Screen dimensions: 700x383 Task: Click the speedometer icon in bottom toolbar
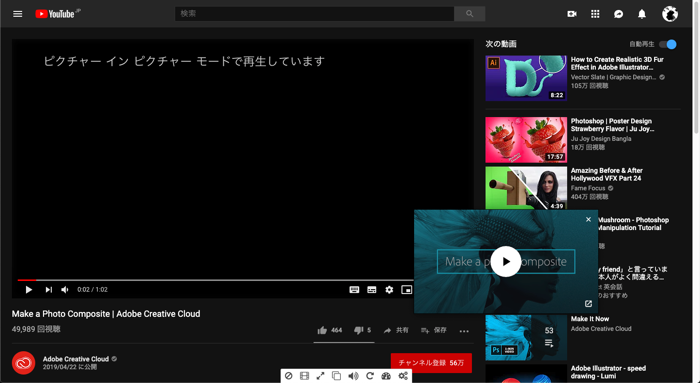(386, 376)
